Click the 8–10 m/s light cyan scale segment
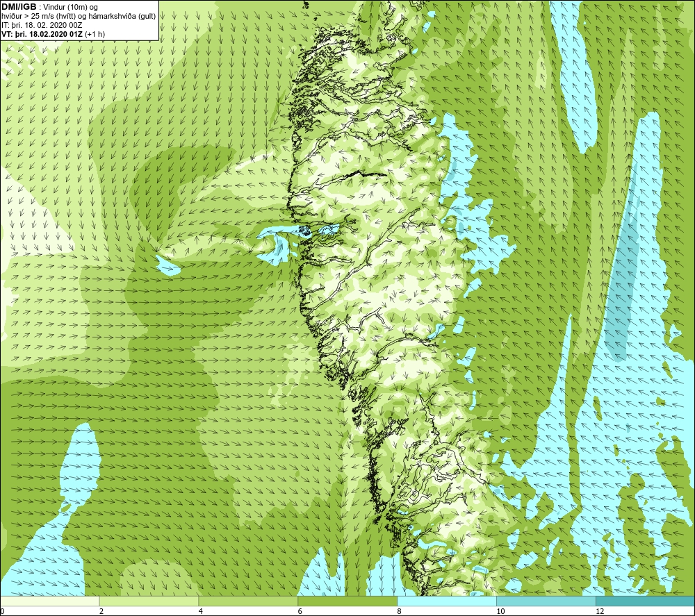Image resolution: width=695 pixels, height=616 pixels. coord(447,601)
